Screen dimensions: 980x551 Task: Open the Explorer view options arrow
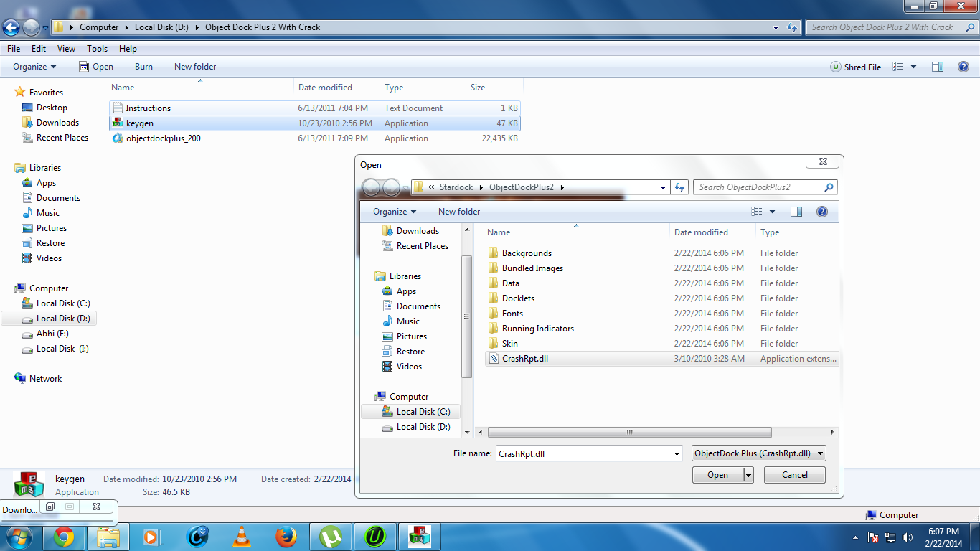(x=913, y=67)
